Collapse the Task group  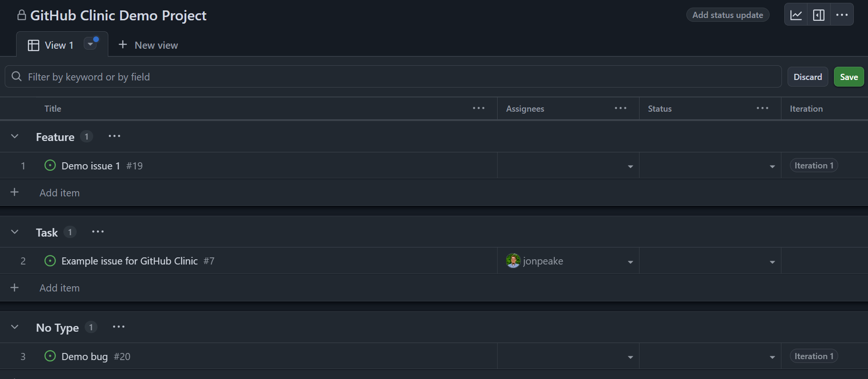point(15,232)
